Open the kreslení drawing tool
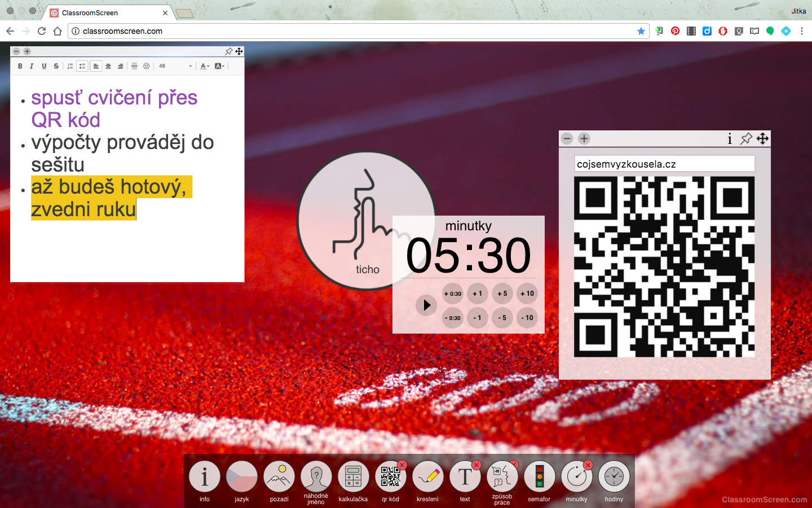 (x=428, y=477)
